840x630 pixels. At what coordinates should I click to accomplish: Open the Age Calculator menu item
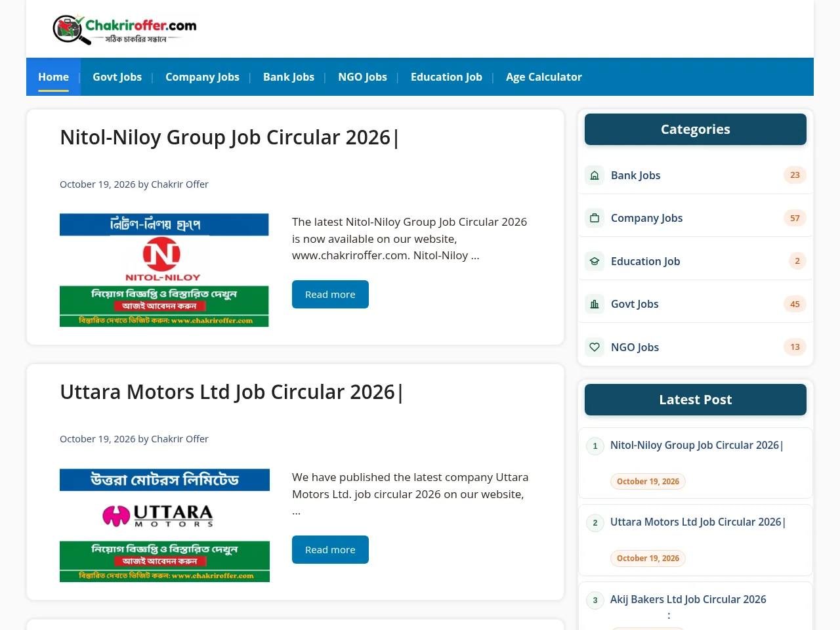tap(544, 77)
